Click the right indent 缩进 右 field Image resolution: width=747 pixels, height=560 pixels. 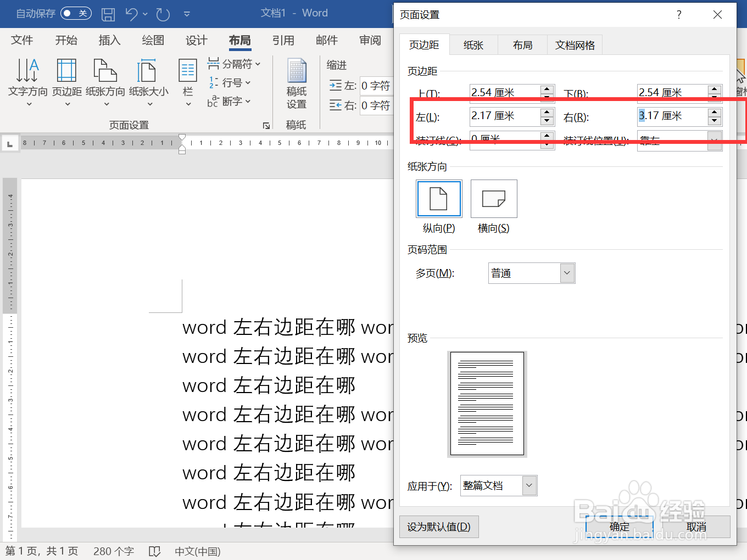coord(376,105)
